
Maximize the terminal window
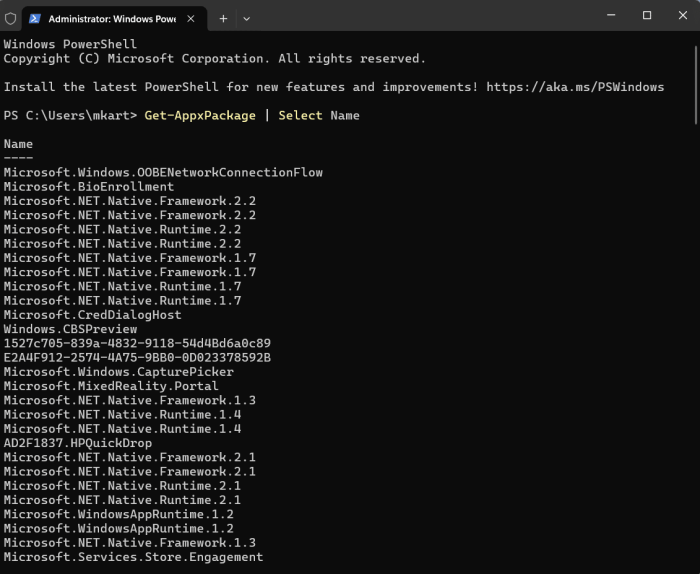point(647,15)
